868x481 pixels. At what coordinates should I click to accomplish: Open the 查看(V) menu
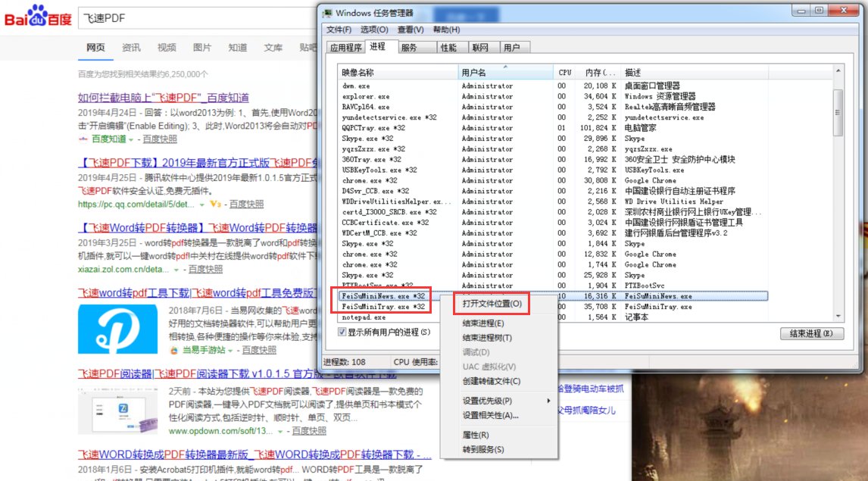[411, 30]
